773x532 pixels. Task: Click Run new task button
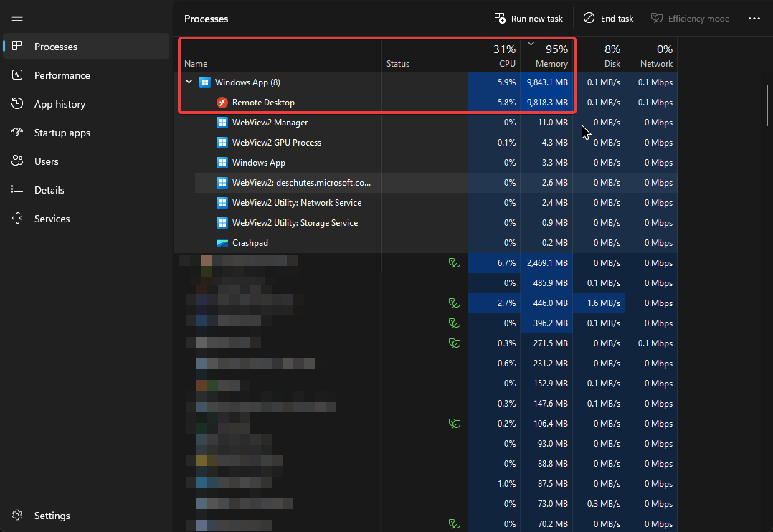[x=528, y=18]
